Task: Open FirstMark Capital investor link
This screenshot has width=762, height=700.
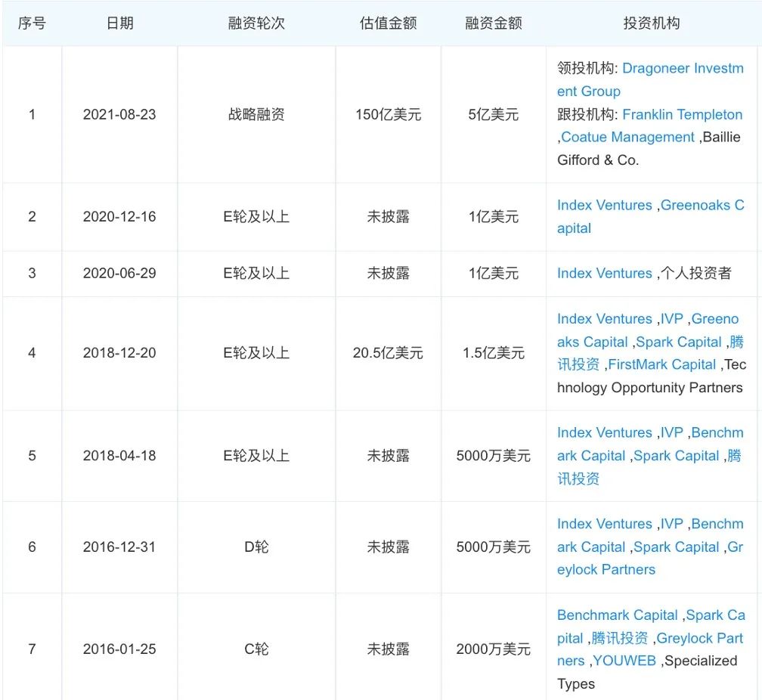Action: point(662,364)
